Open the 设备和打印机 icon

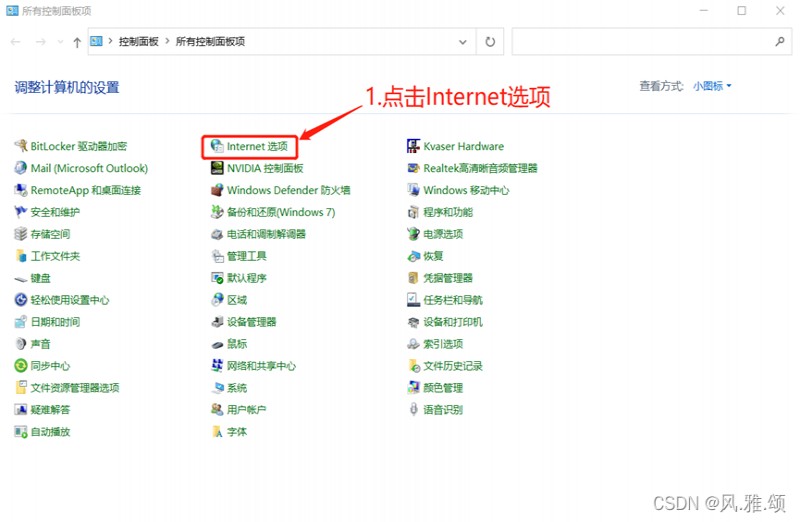click(x=413, y=321)
